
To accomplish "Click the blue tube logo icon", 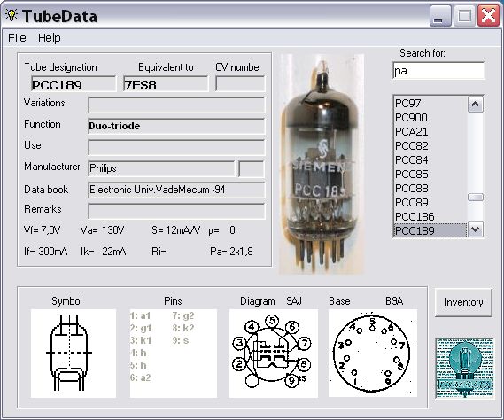I will (464, 369).
